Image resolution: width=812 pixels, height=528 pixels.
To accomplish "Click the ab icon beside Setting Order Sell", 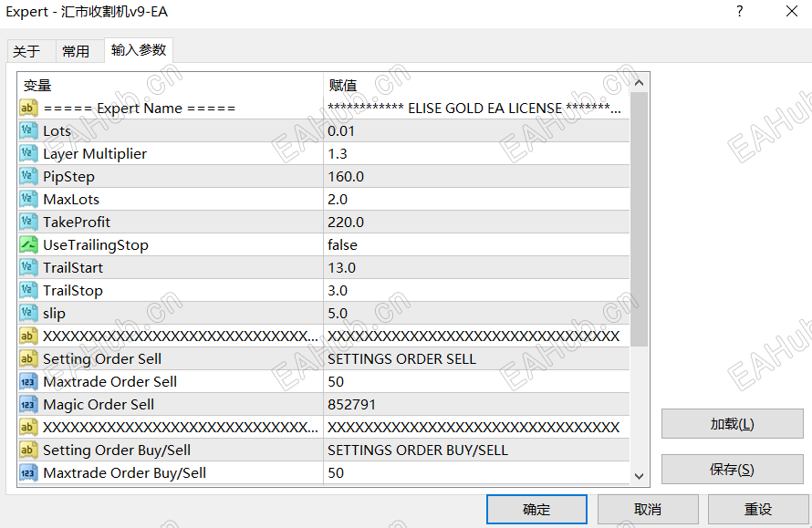I will click(x=27, y=358).
